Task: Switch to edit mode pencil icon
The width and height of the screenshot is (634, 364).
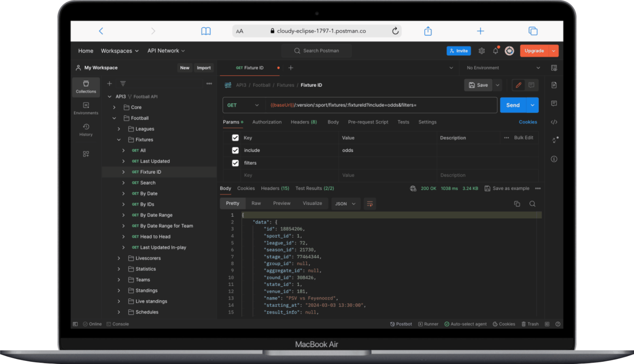Action: click(519, 85)
